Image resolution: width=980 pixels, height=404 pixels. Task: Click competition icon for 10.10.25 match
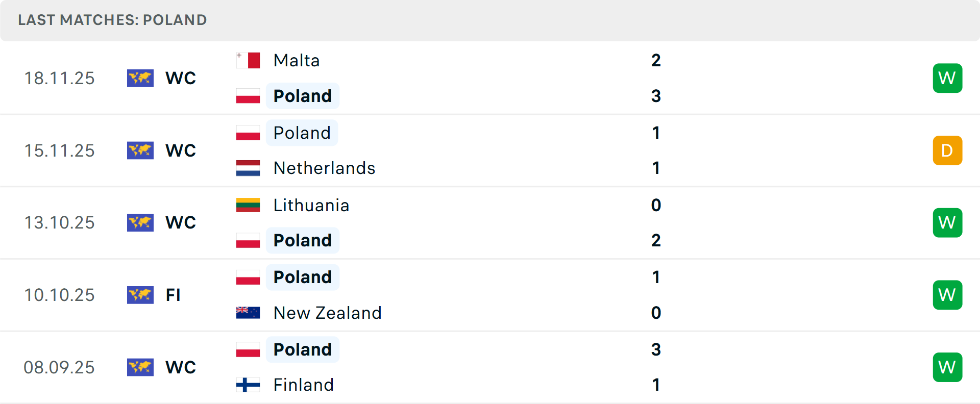(140, 295)
